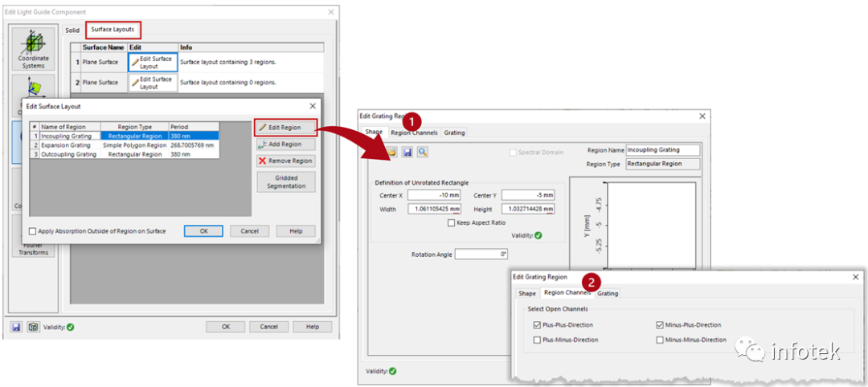This screenshot has height=387, width=868.
Task: Click the Region Type column header
Action: click(x=134, y=127)
